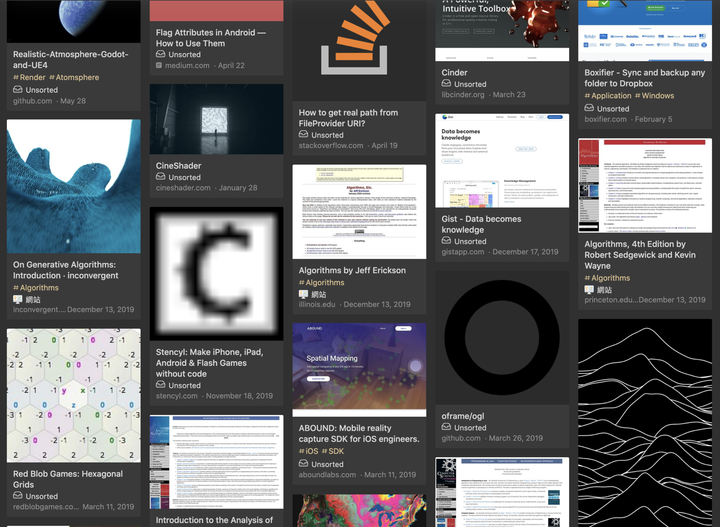Click the Unsorted inbox icon on the Red Blob Games card
The width and height of the screenshot is (720, 527).
tap(17, 496)
